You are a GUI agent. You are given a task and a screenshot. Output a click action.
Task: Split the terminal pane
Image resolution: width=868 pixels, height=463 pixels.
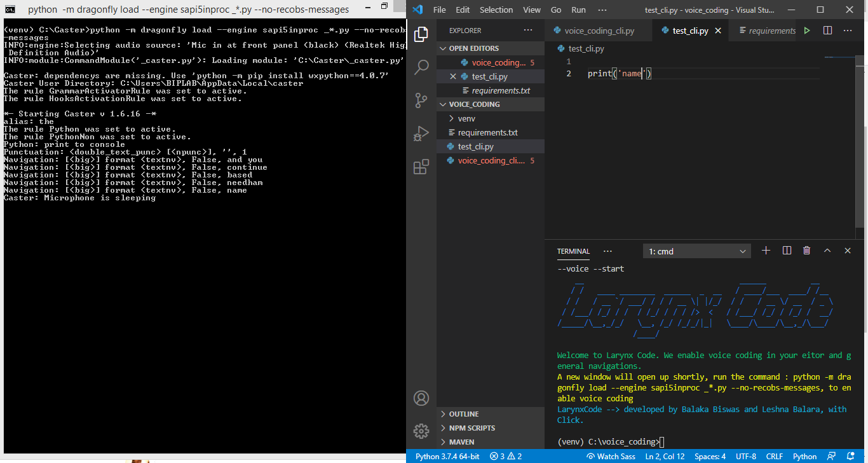tap(787, 251)
